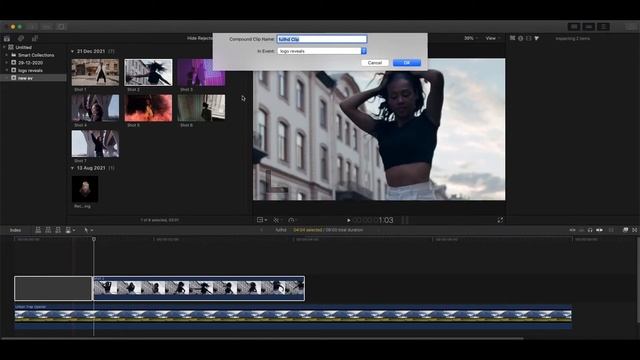Open the Select tool picker in timeline

(88, 230)
